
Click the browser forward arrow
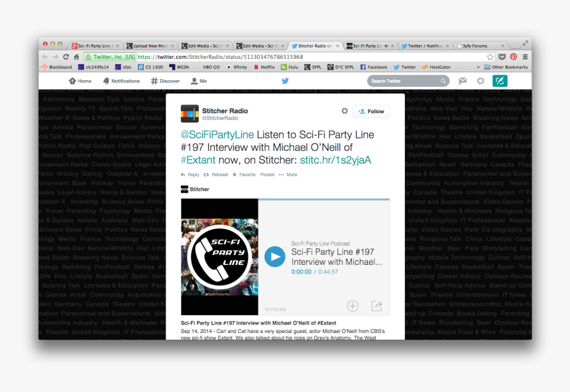tap(55, 57)
